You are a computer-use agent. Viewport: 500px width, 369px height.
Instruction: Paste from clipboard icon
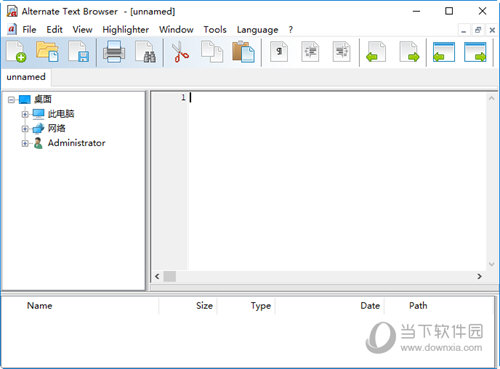pyautogui.click(x=244, y=52)
